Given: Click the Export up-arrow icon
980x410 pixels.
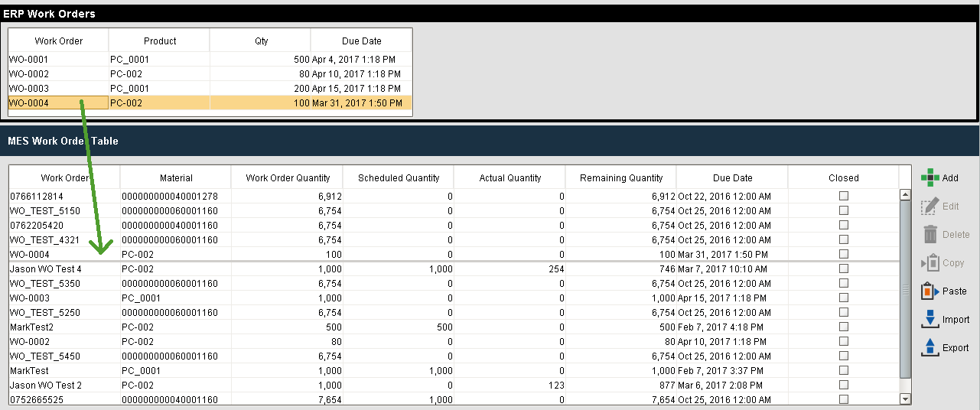Looking at the screenshot, I should (x=930, y=348).
